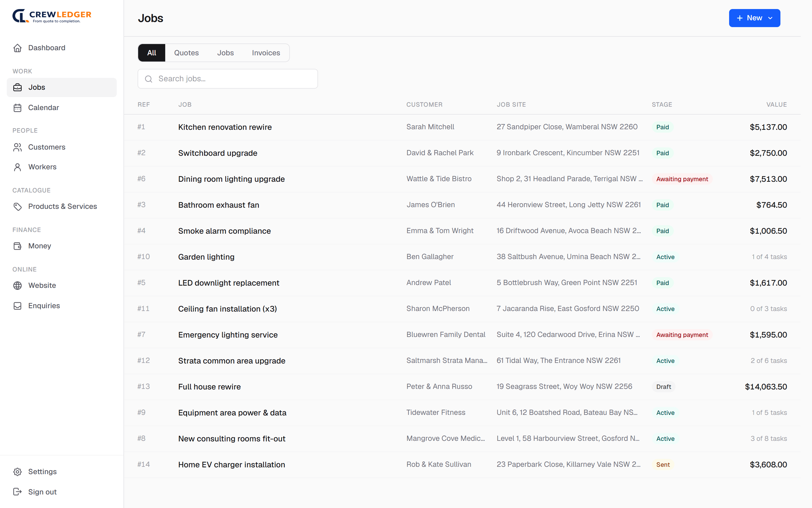Screen dimensions: 812x508
Task: Expand the New button chevron
Action: coord(770,18)
